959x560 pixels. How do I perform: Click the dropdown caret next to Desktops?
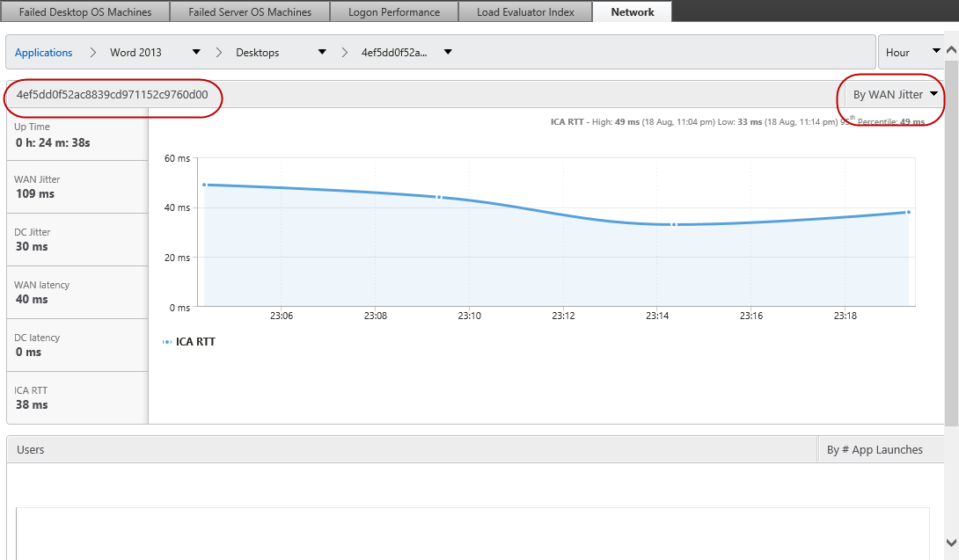(322, 51)
